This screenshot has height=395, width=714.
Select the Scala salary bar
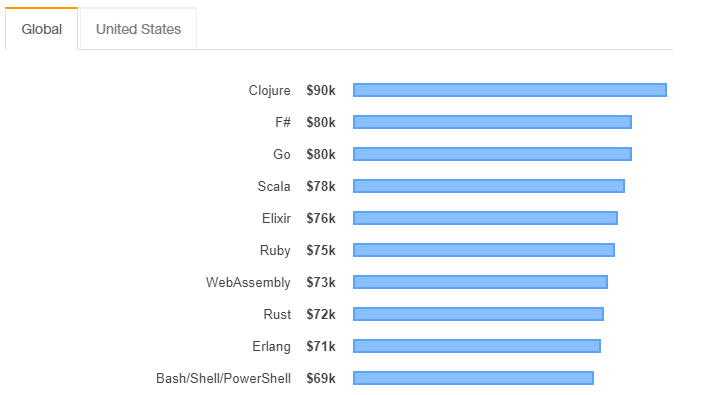tap(489, 186)
